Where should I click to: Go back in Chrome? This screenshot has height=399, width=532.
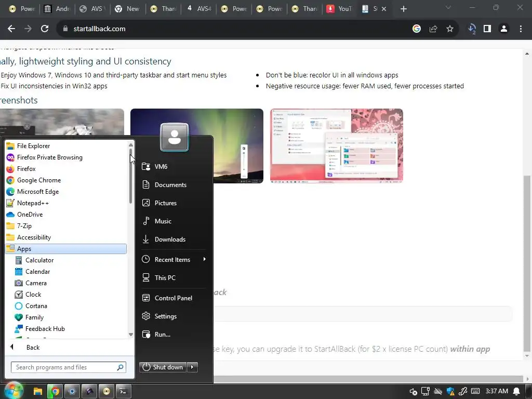[x=11, y=29]
